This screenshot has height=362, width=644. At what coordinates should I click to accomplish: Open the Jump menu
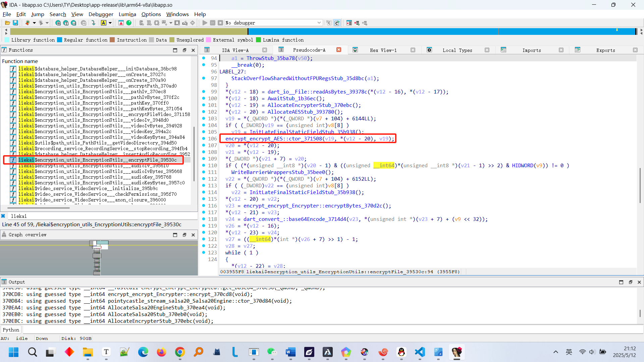tap(38, 14)
